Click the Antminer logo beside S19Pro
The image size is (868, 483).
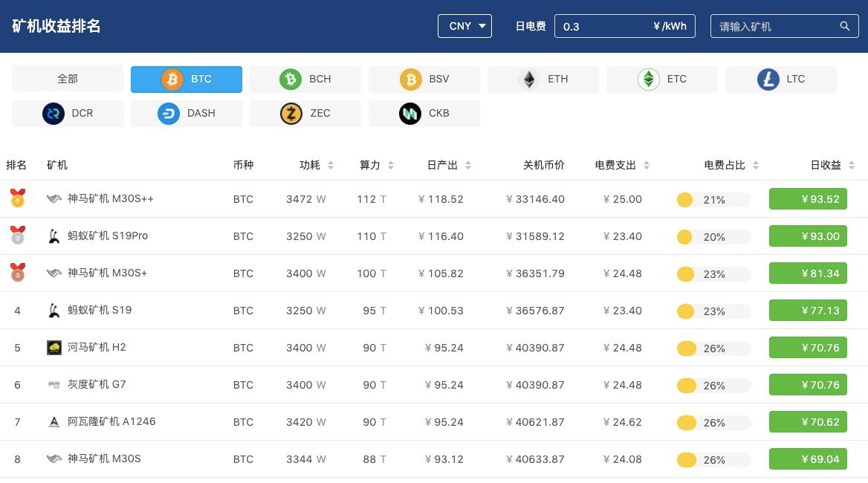click(54, 236)
